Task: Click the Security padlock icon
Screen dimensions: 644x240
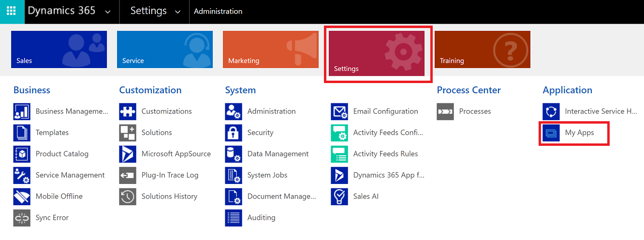Action: pos(234,133)
